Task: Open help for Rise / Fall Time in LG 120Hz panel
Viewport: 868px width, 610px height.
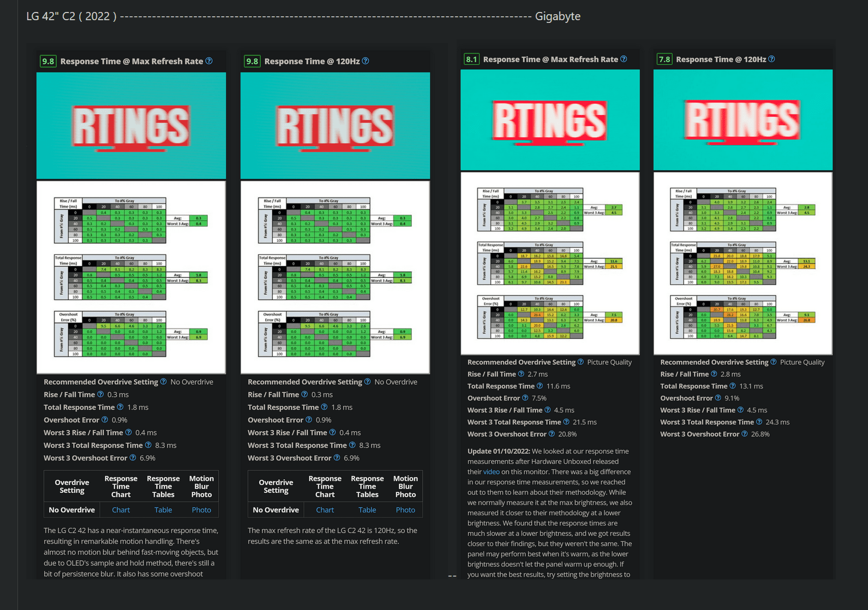Action: [304, 394]
